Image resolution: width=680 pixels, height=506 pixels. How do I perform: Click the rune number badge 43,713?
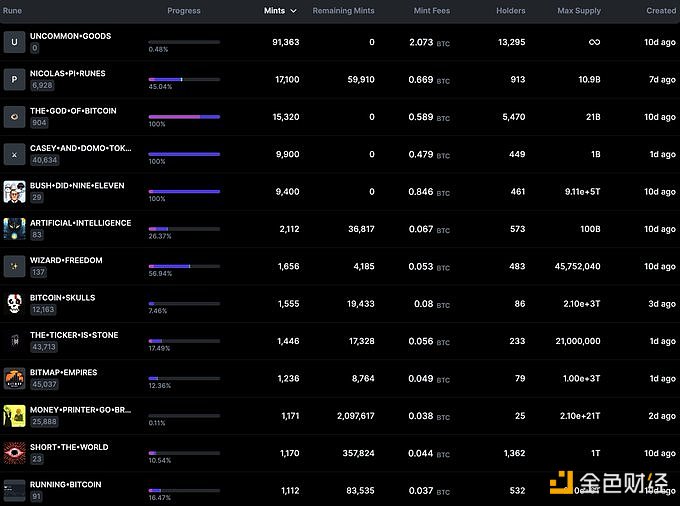[44, 347]
